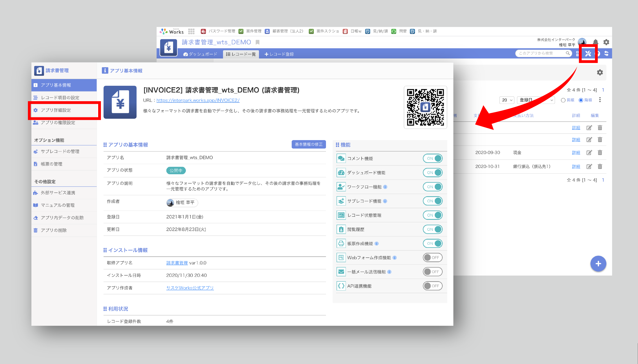The image size is (638, 364).
Task: Toggle レコード状態管理 switch
Action: coord(432,215)
